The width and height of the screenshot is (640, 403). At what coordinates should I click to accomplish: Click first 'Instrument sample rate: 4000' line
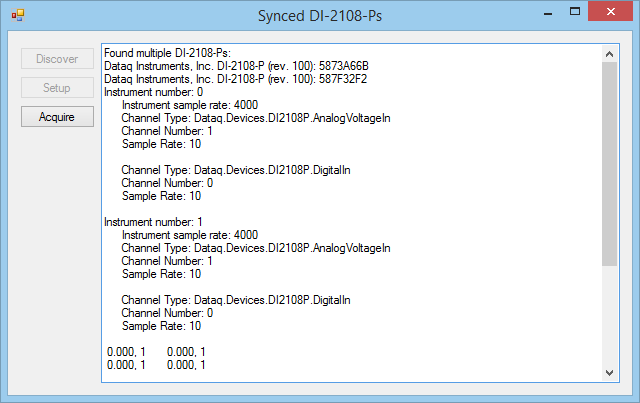point(190,105)
